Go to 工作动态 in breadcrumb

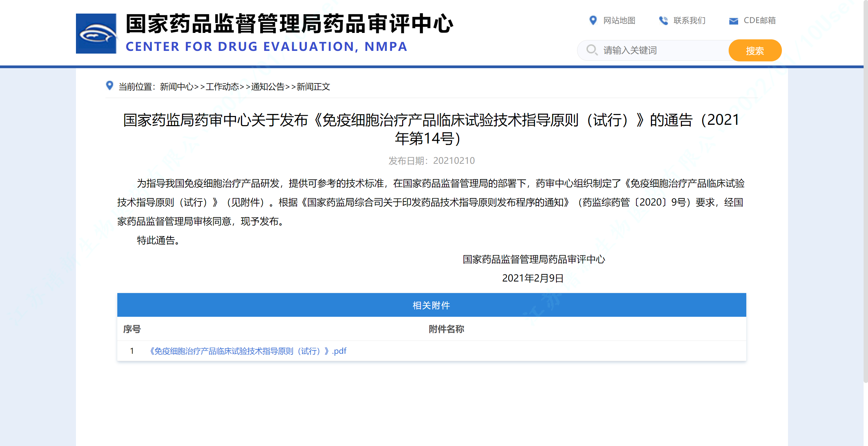222,87
